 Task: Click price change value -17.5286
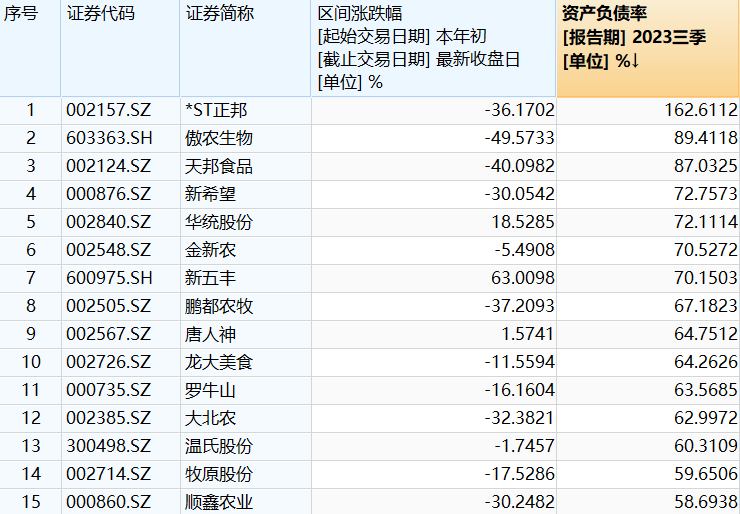(520, 474)
